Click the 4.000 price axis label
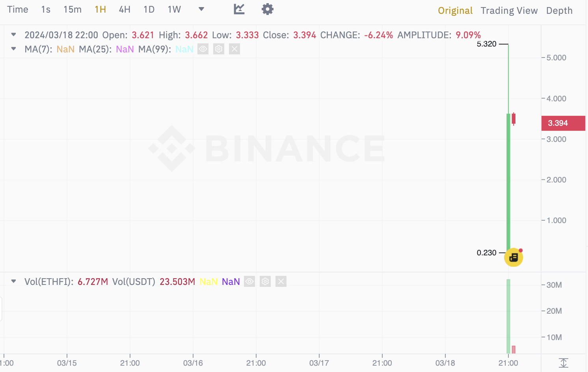The width and height of the screenshot is (588, 372). pyautogui.click(x=556, y=99)
